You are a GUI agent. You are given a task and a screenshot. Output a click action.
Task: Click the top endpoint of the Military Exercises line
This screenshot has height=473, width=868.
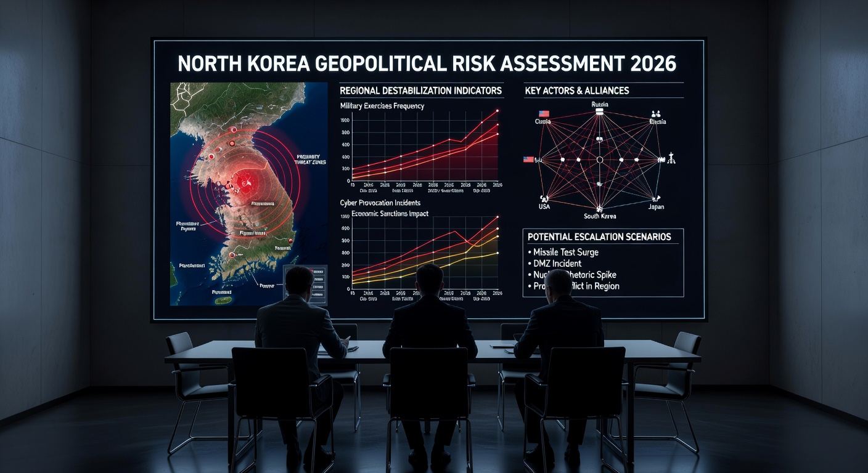497,111
